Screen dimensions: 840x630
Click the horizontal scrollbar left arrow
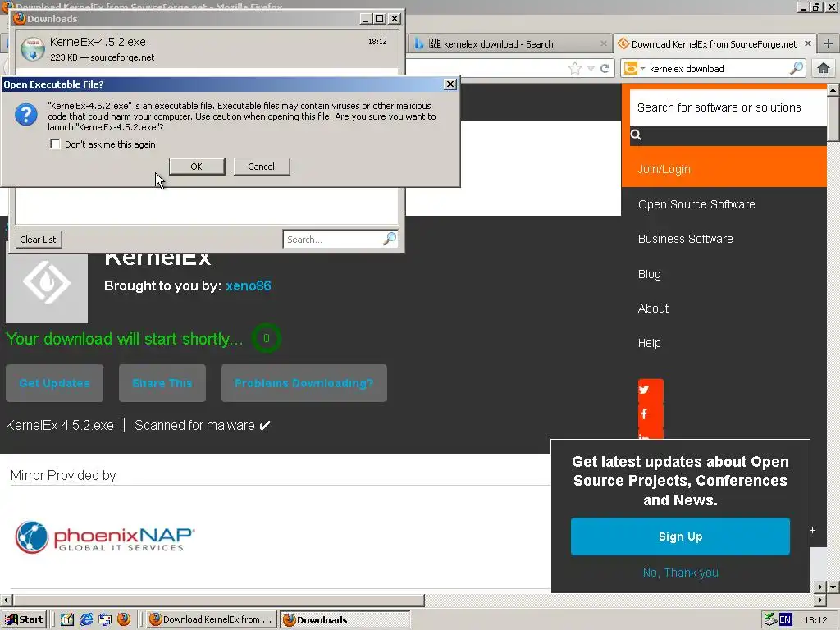point(6,600)
